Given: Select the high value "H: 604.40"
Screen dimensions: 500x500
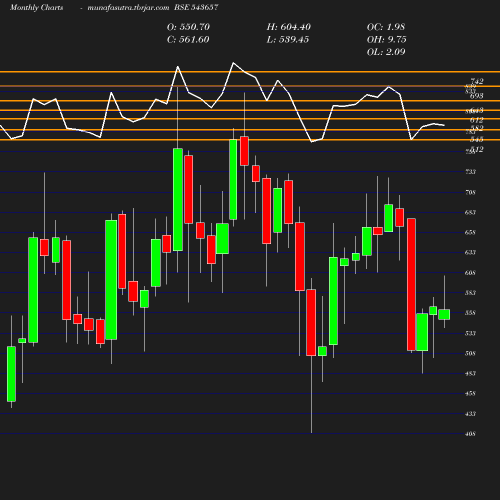Looking at the screenshot, I should coord(289,27).
